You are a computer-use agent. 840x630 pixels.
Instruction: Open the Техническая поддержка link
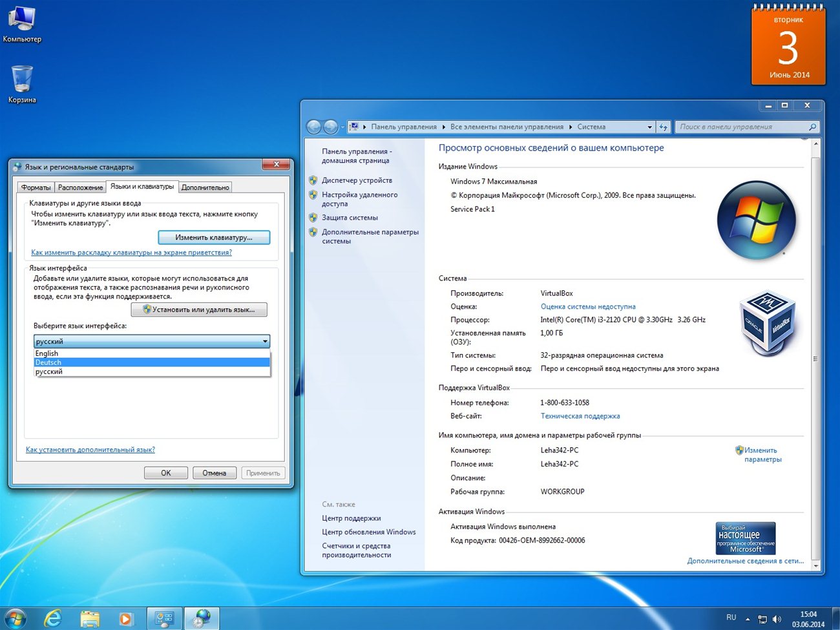click(x=580, y=415)
